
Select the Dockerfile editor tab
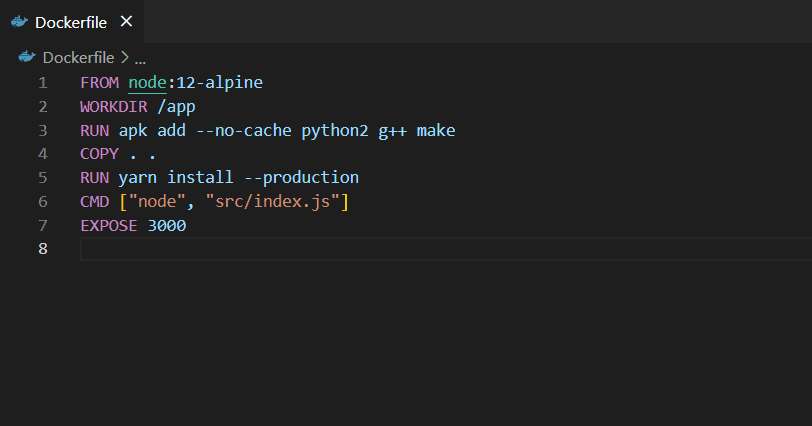tap(71, 22)
